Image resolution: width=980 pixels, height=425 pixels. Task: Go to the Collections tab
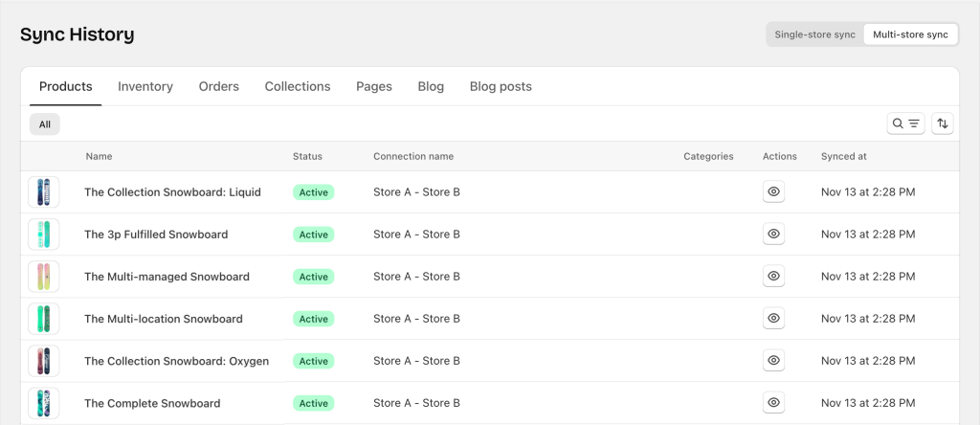coord(298,86)
